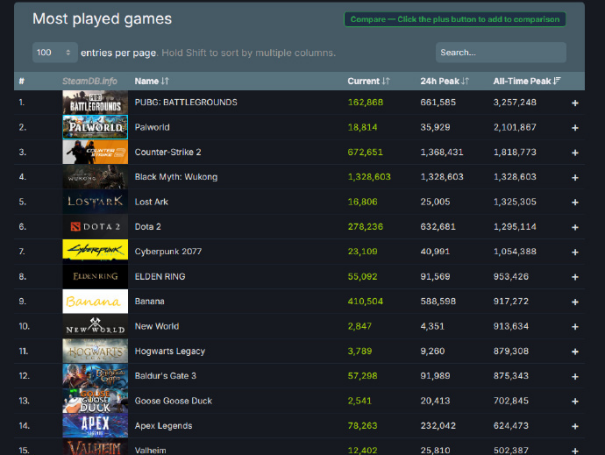Add Counter-Strike 2 to comparison with plus
This screenshot has height=455, width=605.
point(575,153)
